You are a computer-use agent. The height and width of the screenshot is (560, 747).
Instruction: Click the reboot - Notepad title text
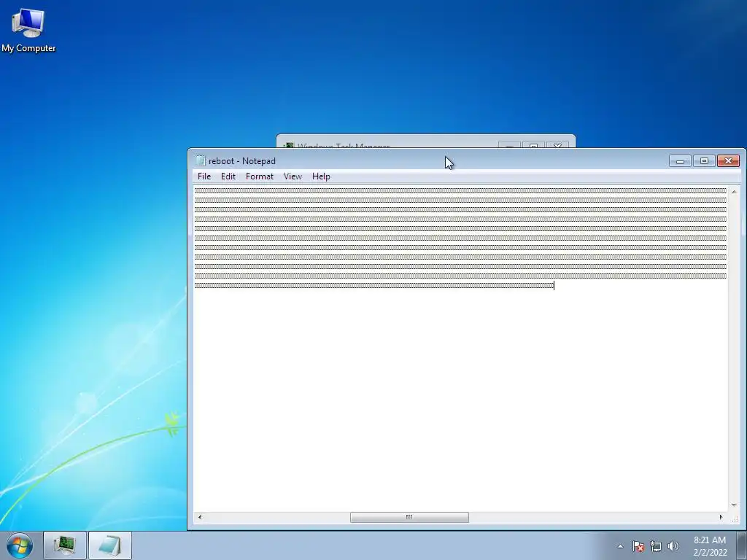coord(242,161)
